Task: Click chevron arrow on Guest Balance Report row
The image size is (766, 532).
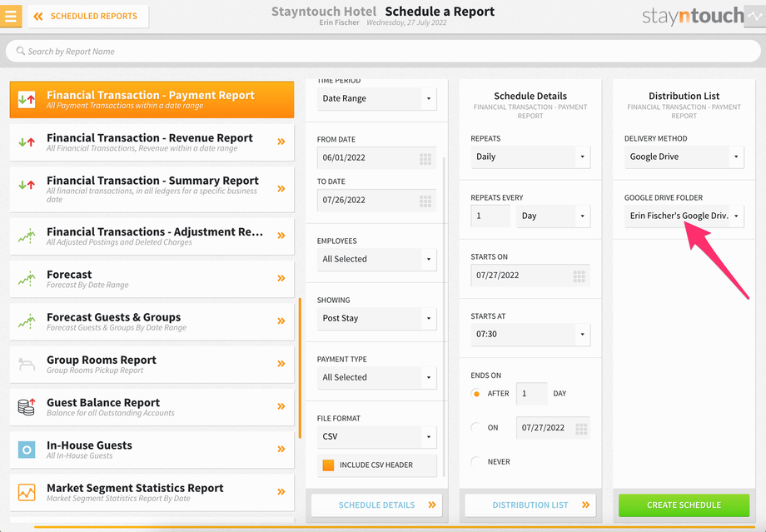Action: click(x=281, y=406)
